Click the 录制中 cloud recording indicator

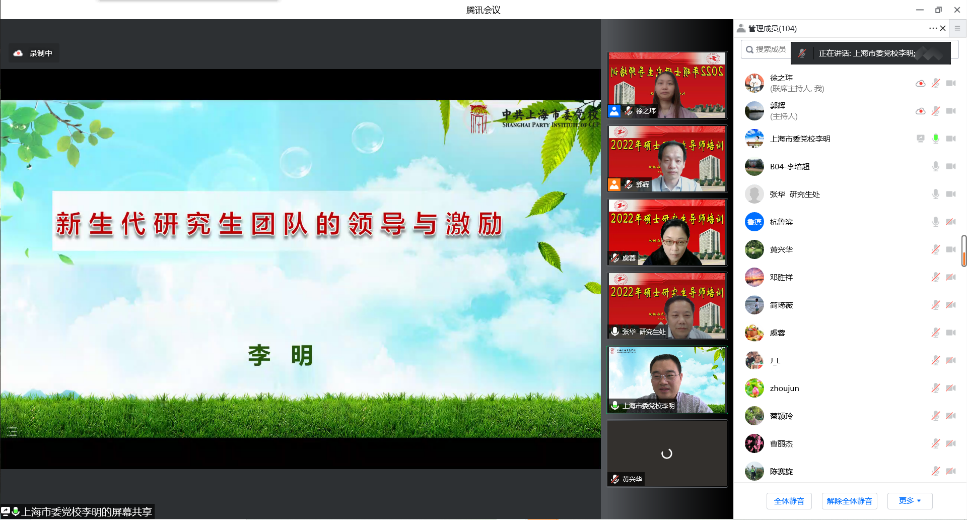pyautogui.click(x=33, y=53)
